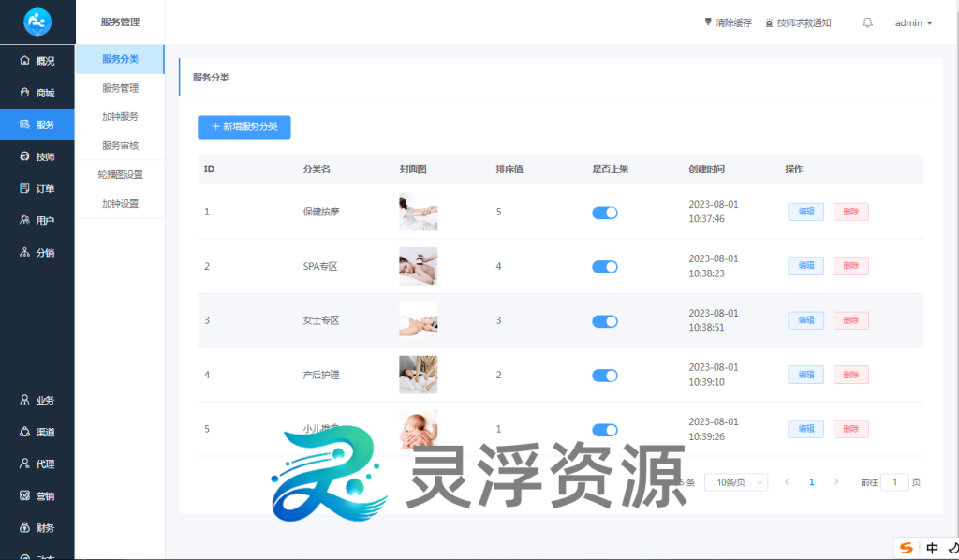Open 渠道 channel section
Screen dimensions: 959x560
click(x=37, y=432)
